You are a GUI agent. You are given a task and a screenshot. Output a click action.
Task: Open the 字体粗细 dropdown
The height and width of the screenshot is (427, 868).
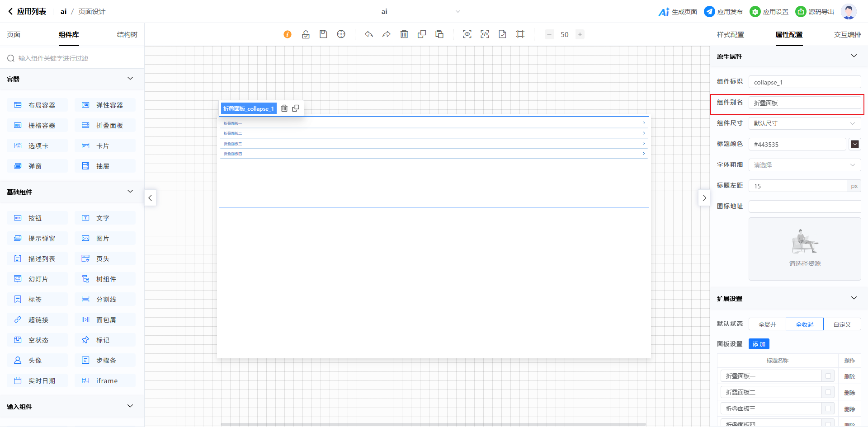tap(804, 165)
